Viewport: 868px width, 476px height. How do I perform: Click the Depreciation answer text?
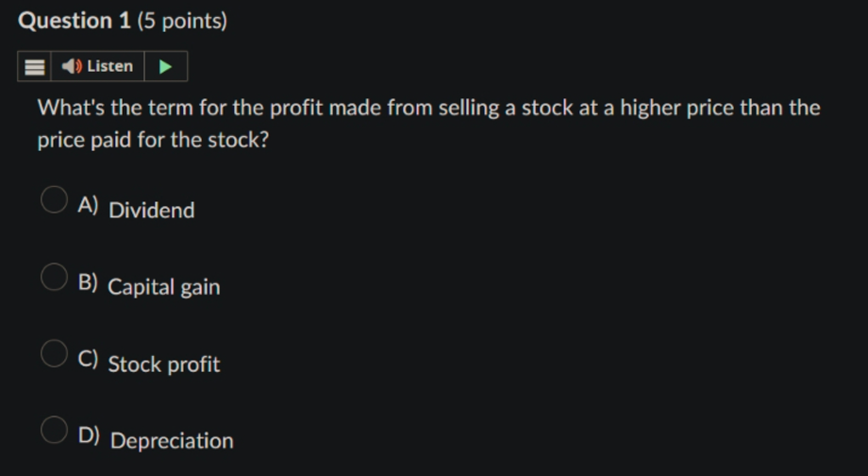click(172, 441)
